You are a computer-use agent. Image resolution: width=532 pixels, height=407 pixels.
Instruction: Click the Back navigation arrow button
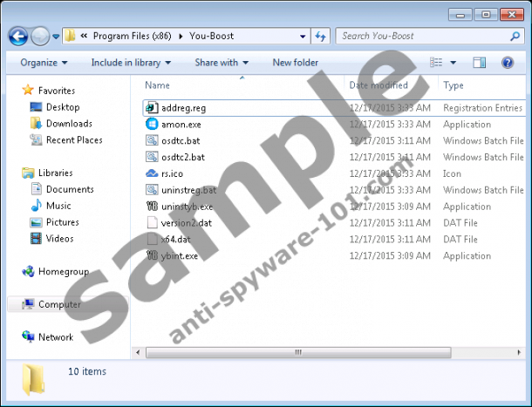point(18,36)
